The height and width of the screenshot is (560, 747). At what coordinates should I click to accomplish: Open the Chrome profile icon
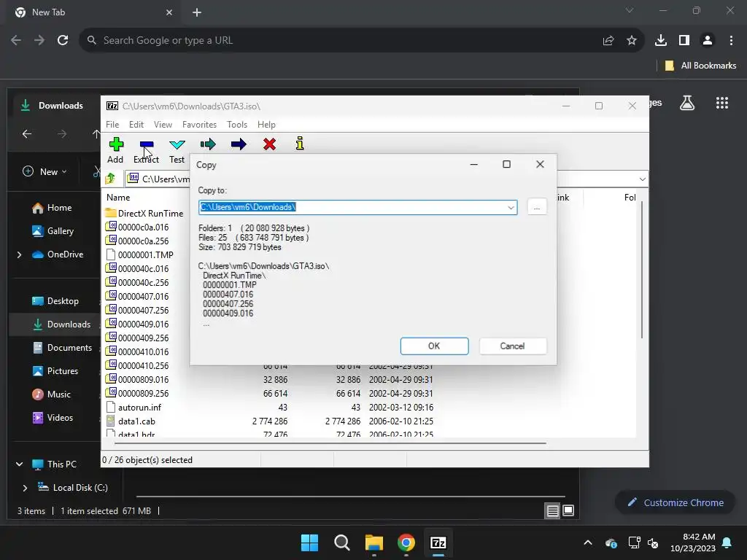pos(708,41)
